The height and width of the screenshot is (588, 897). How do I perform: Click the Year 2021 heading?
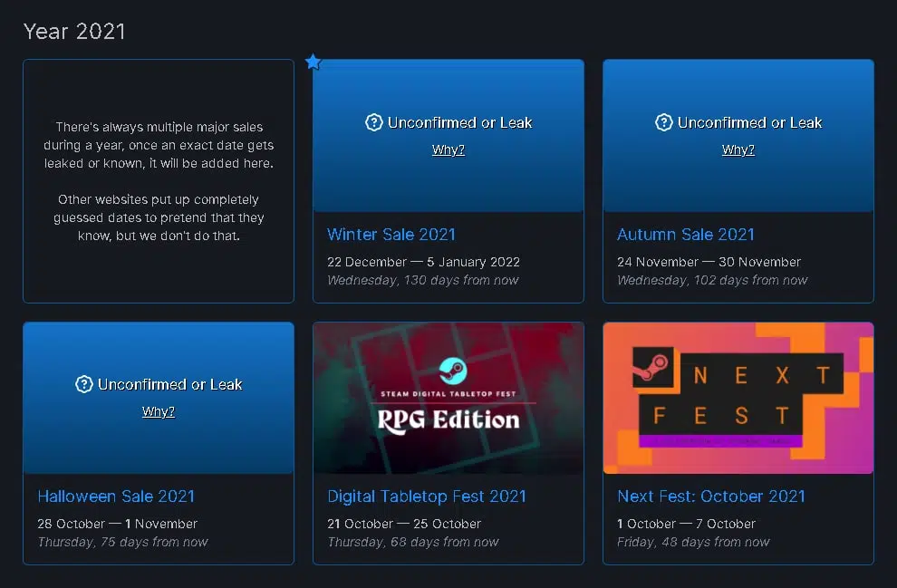point(74,32)
